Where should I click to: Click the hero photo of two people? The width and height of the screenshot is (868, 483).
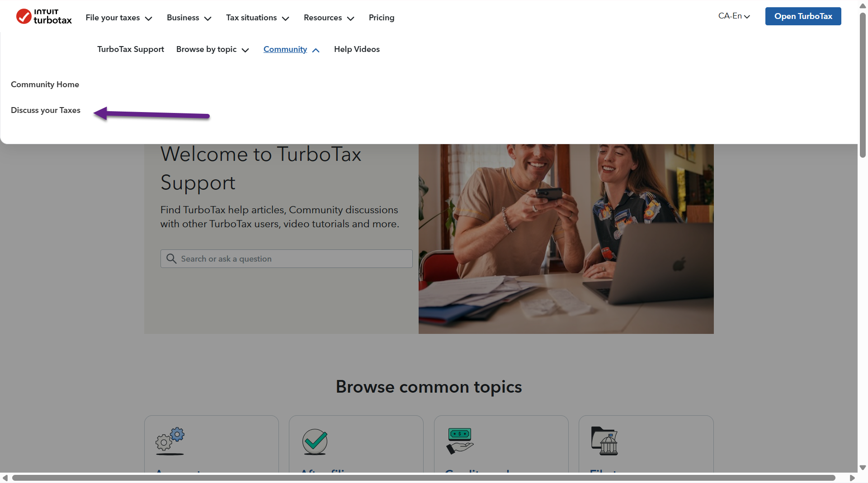566,239
